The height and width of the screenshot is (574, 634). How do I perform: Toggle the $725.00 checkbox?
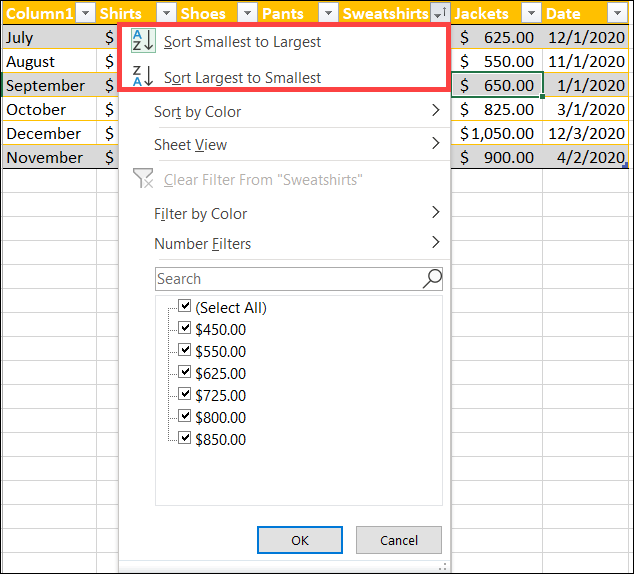184,395
